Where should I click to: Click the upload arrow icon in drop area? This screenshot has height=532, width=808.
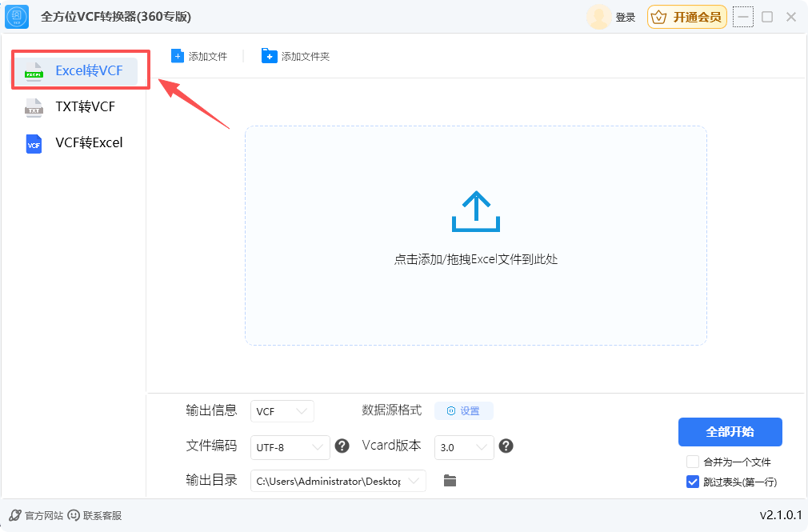(475, 212)
